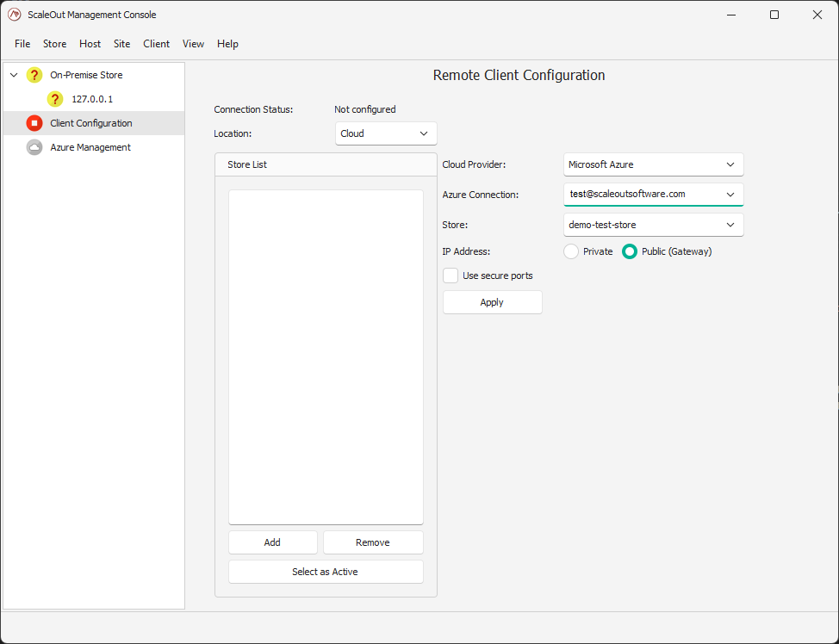This screenshot has width=839, height=644.
Task: Open the Store menu
Action: pos(54,44)
